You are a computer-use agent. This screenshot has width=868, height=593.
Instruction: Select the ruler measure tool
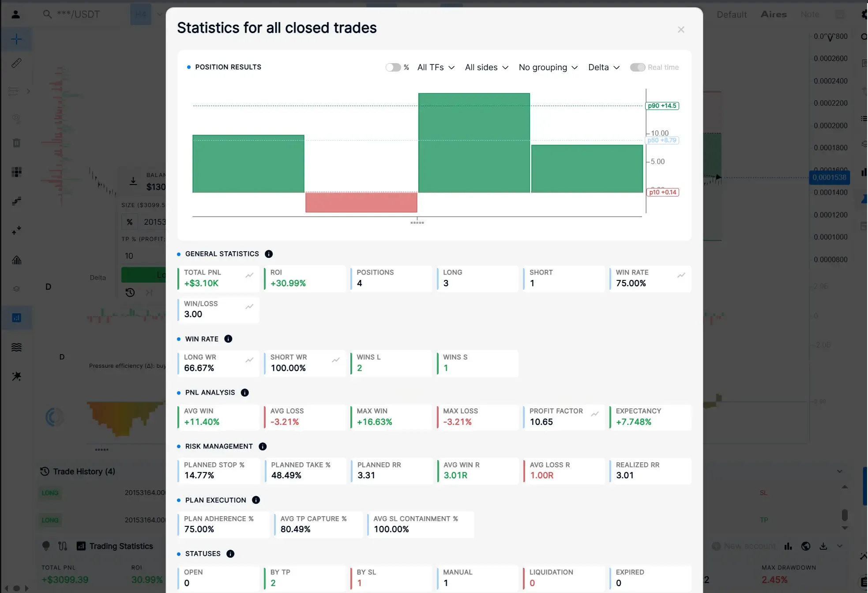coord(16,63)
